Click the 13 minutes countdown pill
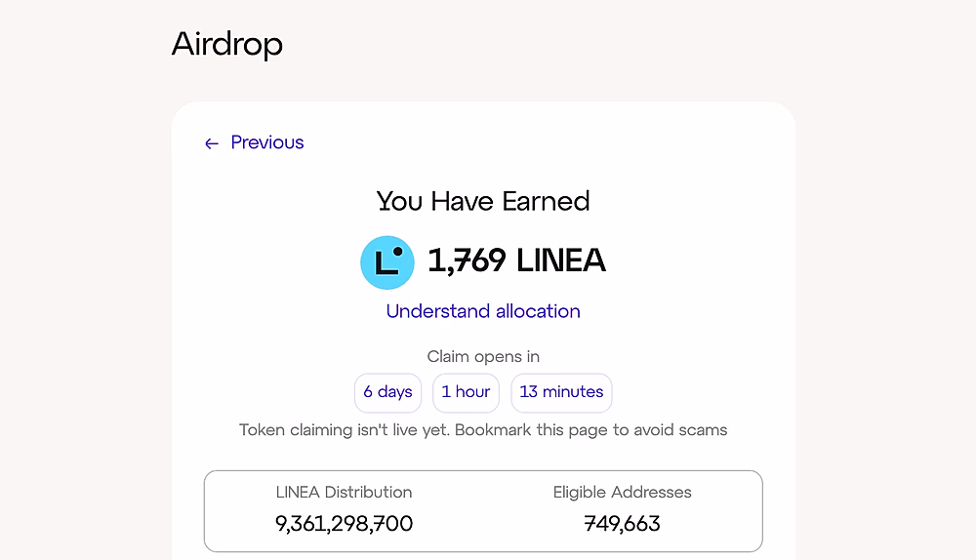976x560 pixels. [x=561, y=392]
